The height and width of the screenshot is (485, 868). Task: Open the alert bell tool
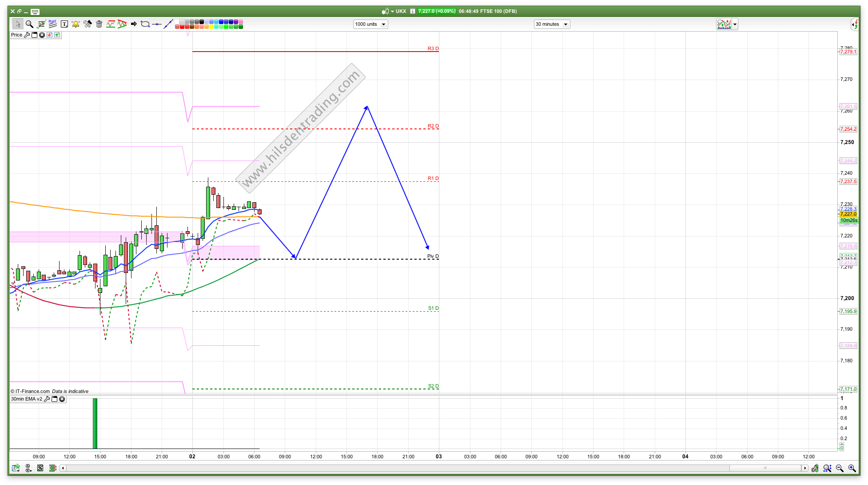pos(76,24)
